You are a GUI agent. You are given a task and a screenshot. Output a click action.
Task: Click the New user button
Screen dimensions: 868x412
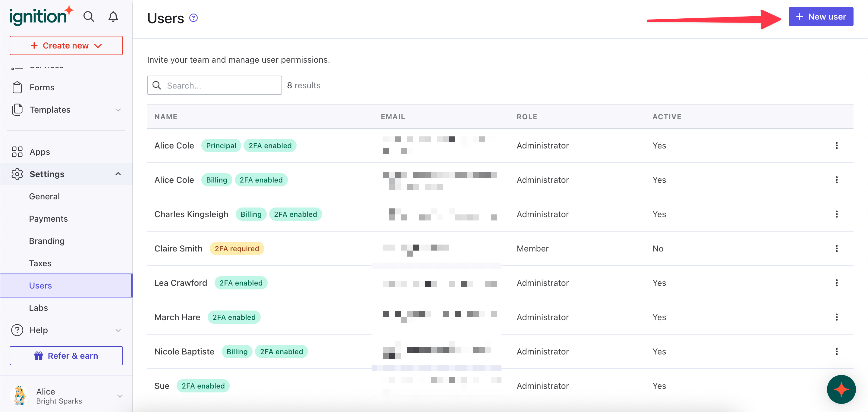(821, 17)
